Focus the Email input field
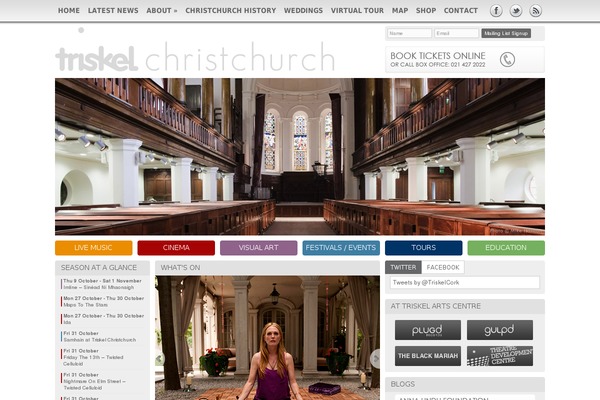 [457, 33]
